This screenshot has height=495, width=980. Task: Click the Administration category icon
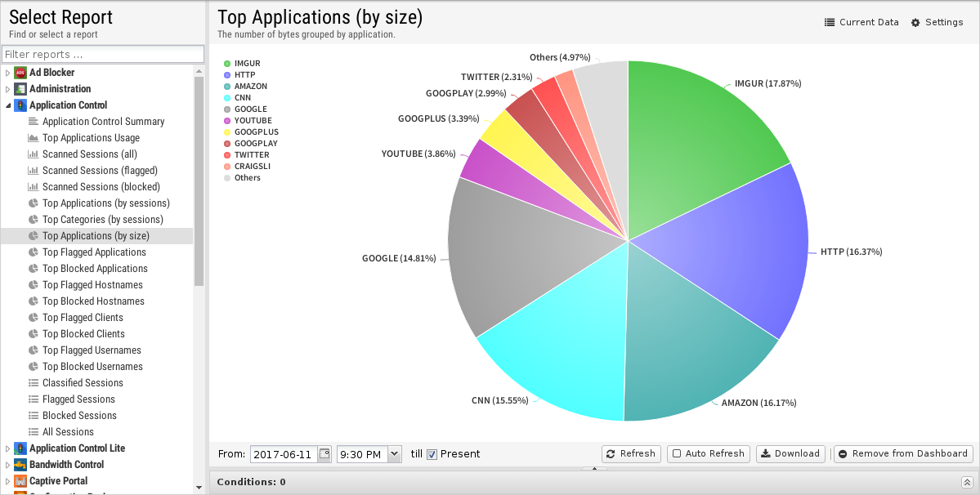tap(20, 89)
